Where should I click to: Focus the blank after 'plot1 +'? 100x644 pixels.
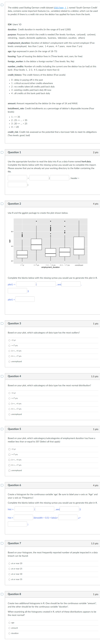25,299
